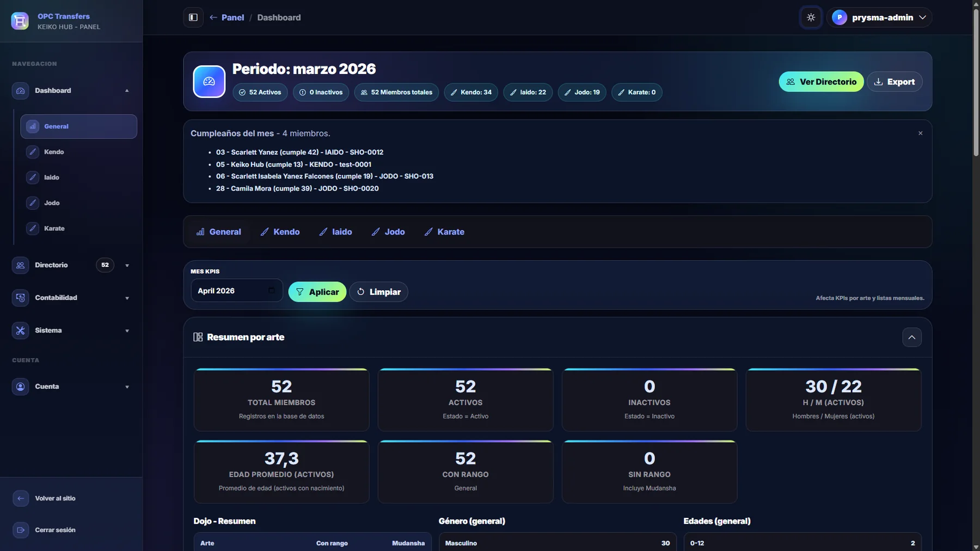
Task: Click the Jodo: 19 chip
Action: pyautogui.click(x=582, y=93)
